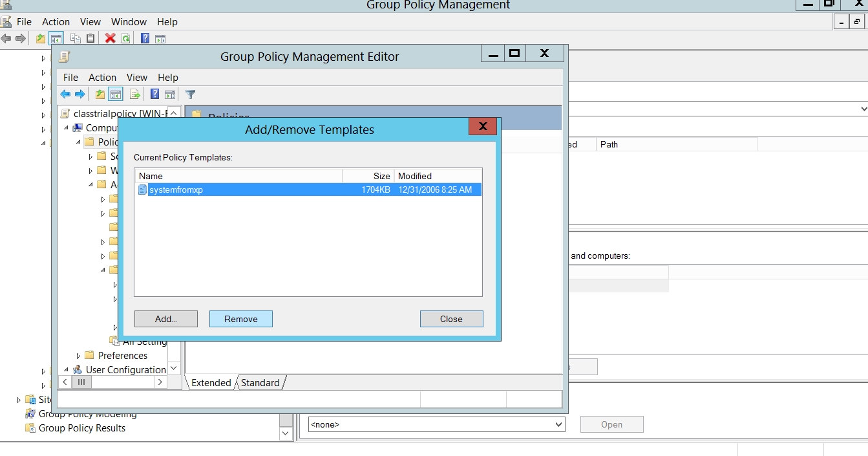
Task: Click the Add... button
Action: [x=166, y=319]
